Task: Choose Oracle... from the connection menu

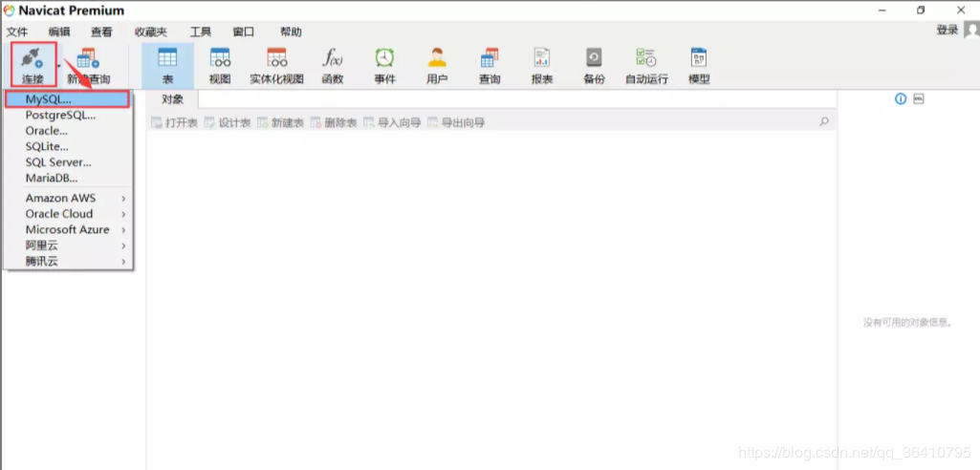Action: tap(68, 131)
